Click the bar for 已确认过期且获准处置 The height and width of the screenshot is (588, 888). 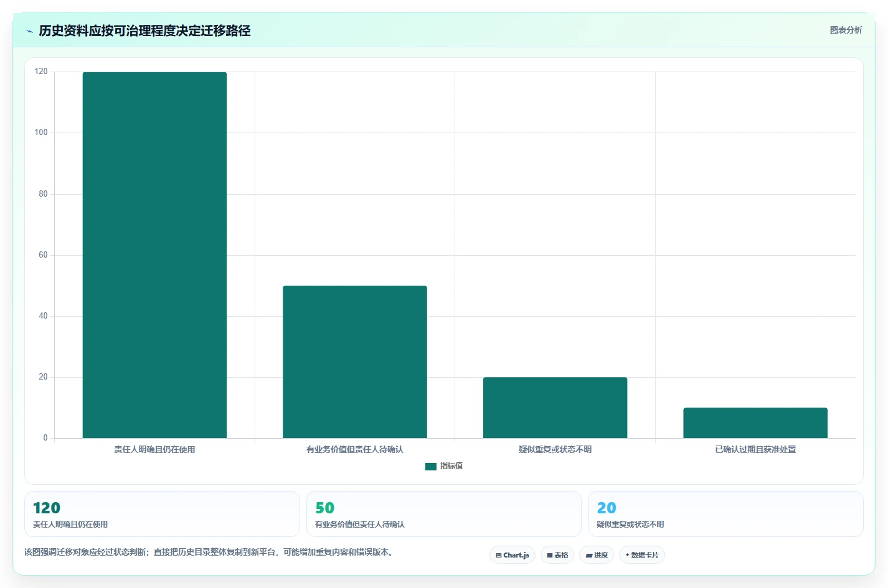[755, 423]
